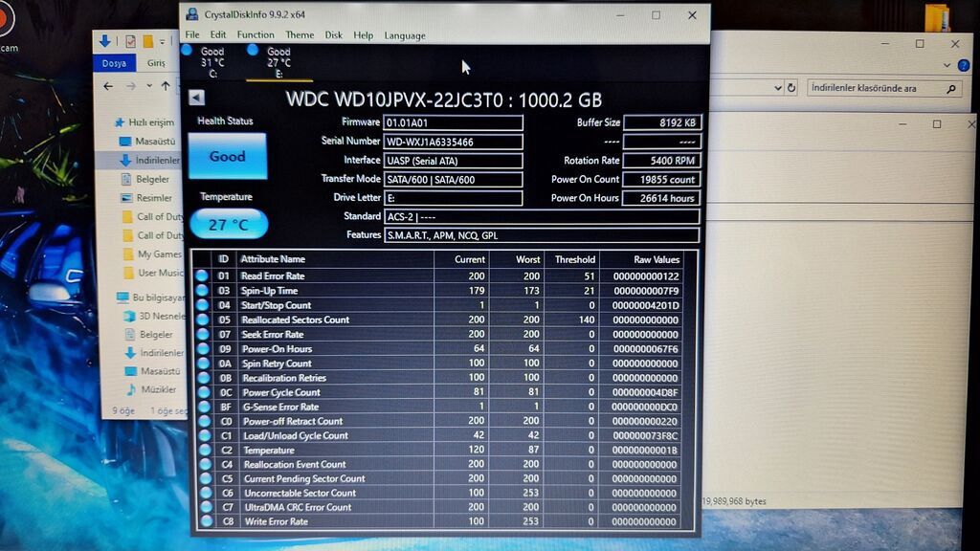Click the Buffer Size value 8192 KB
This screenshot has height=551, width=980.
pyautogui.click(x=662, y=123)
